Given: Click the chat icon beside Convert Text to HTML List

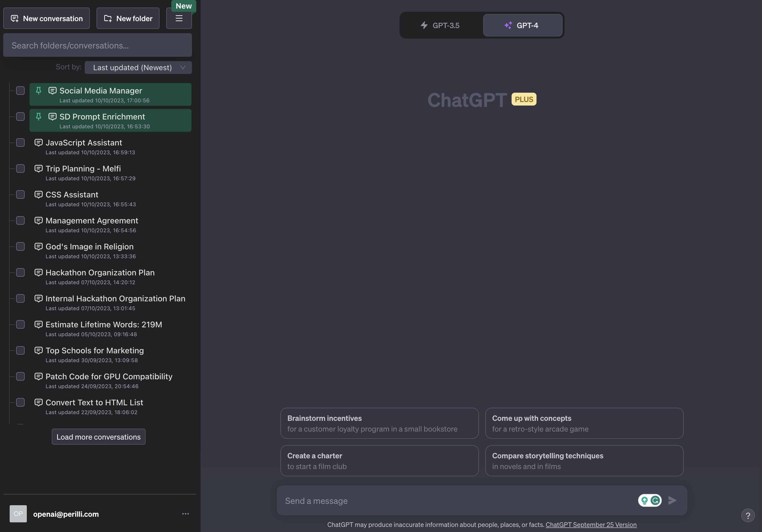Looking at the screenshot, I should (x=39, y=402).
